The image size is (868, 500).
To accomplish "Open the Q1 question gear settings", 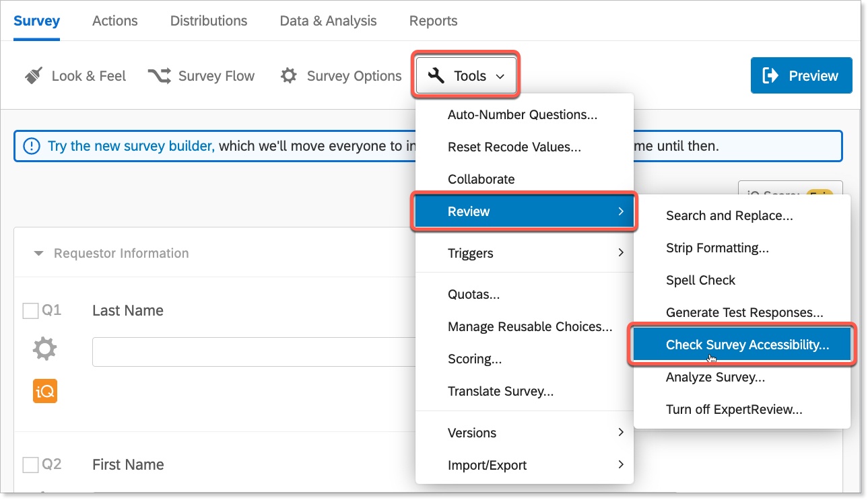I will tap(45, 349).
